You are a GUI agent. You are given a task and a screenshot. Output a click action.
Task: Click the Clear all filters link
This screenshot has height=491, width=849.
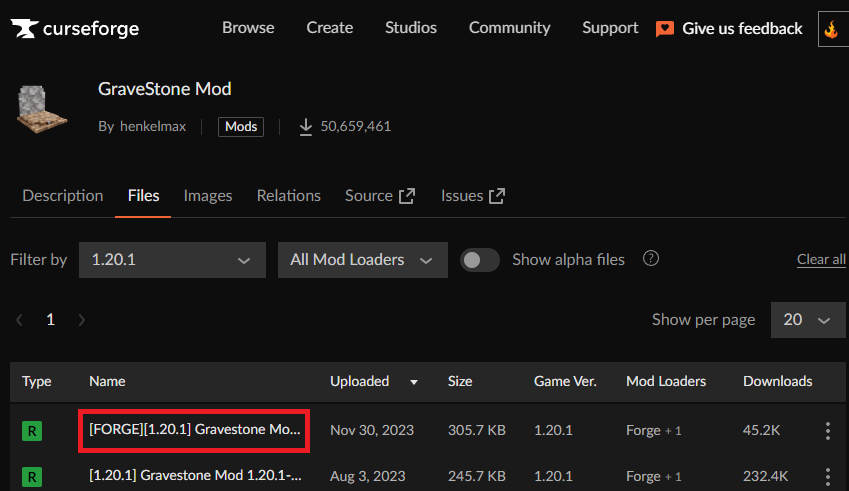821,260
